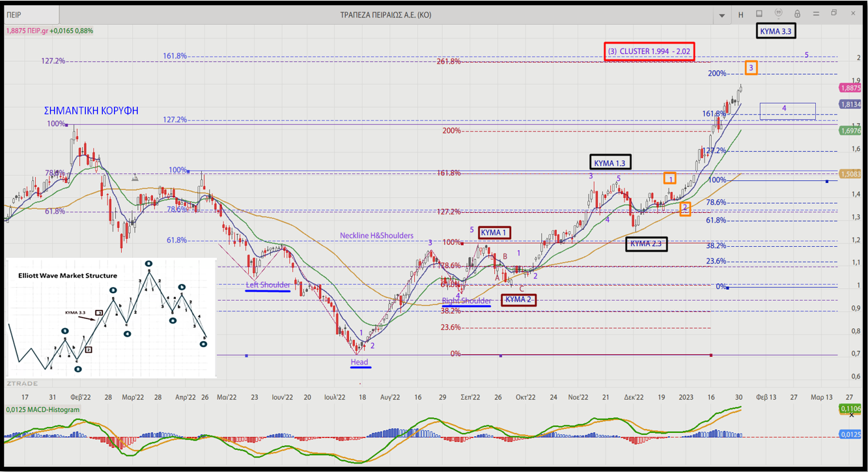The width and height of the screenshot is (868, 472).
Task: Select the ΚΥΜΑ 3.3 annotation box
Action: (x=776, y=31)
